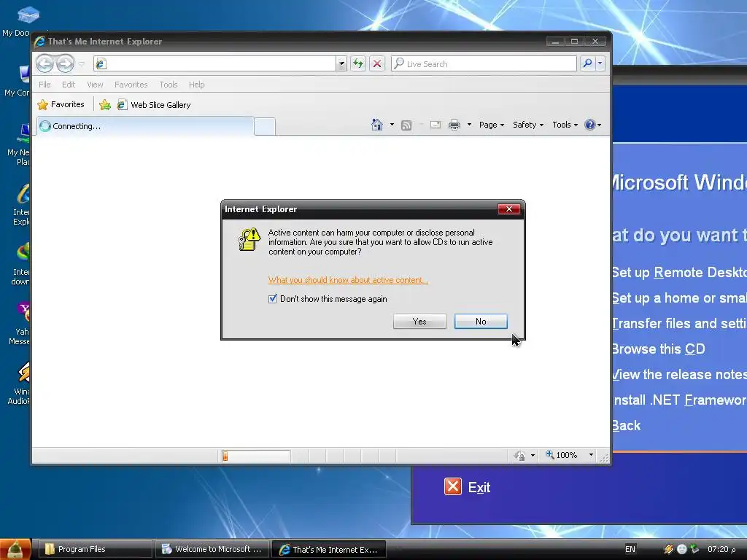Click the EN language indicator
Screen dimensions: 747x560
click(x=630, y=549)
